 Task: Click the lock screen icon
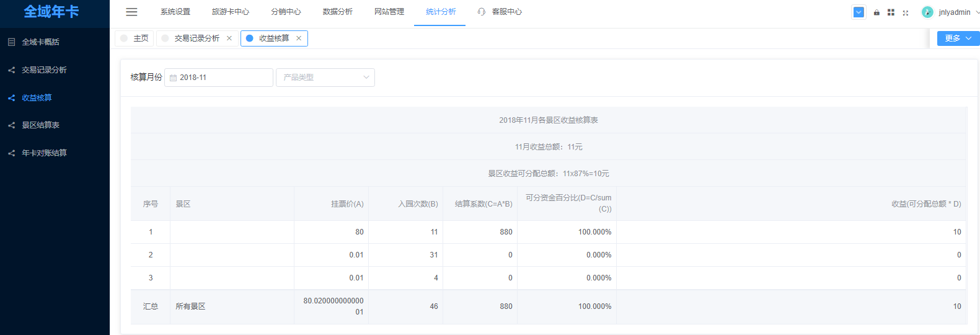pyautogui.click(x=876, y=12)
